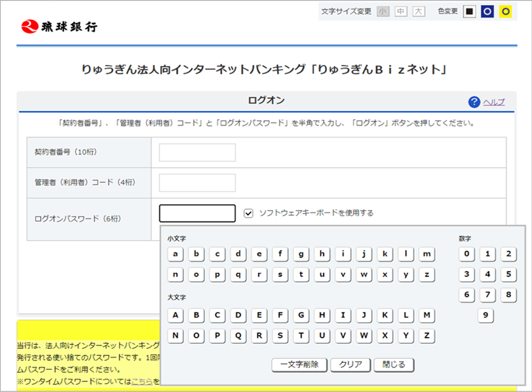Tap uppercase key N on software keyboard
Image resolution: width=532 pixels, height=392 pixels.
[x=176, y=336]
